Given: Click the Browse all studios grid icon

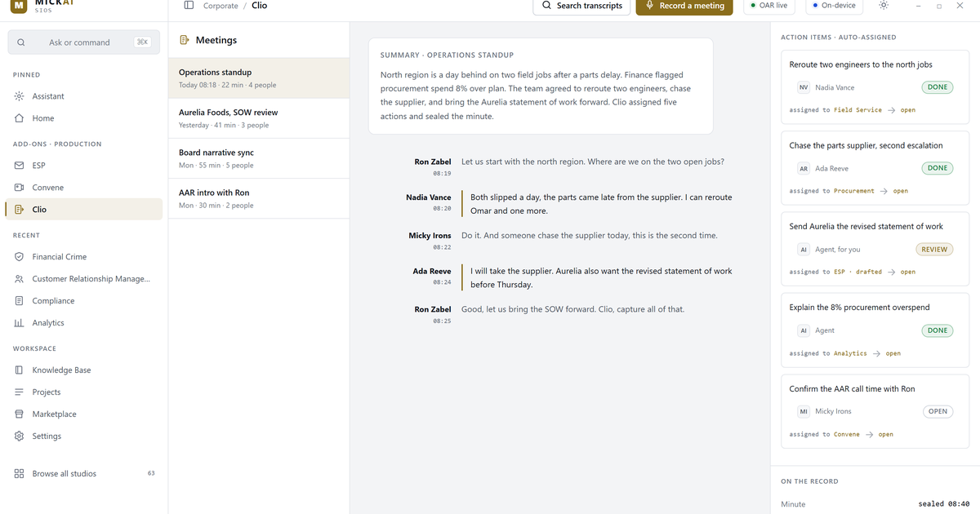Looking at the screenshot, I should click(19, 474).
